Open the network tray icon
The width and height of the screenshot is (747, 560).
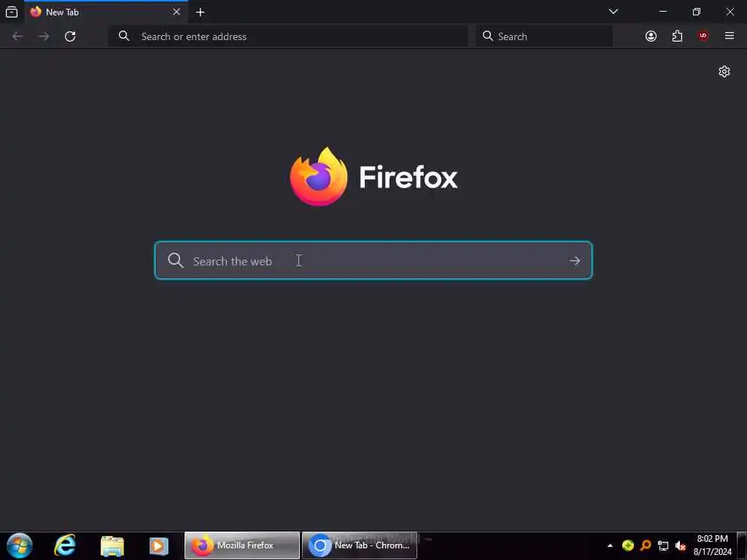663,545
